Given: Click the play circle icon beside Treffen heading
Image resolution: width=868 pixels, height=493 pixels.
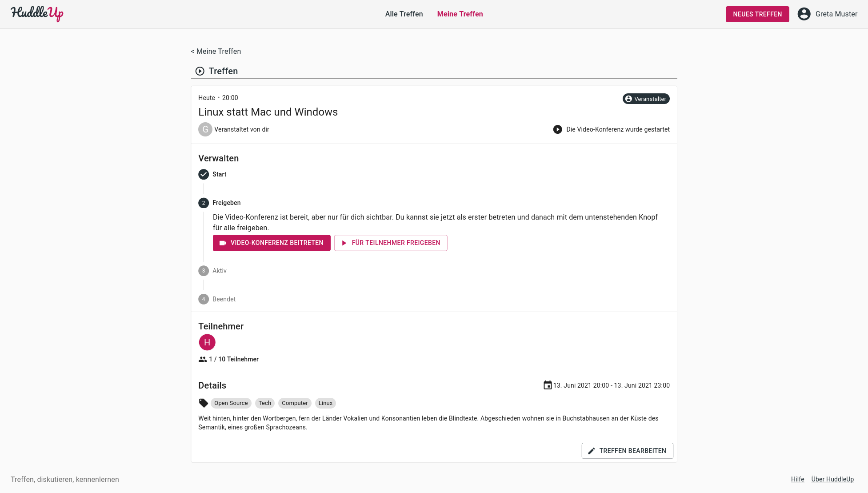Looking at the screenshot, I should pyautogui.click(x=200, y=71).
